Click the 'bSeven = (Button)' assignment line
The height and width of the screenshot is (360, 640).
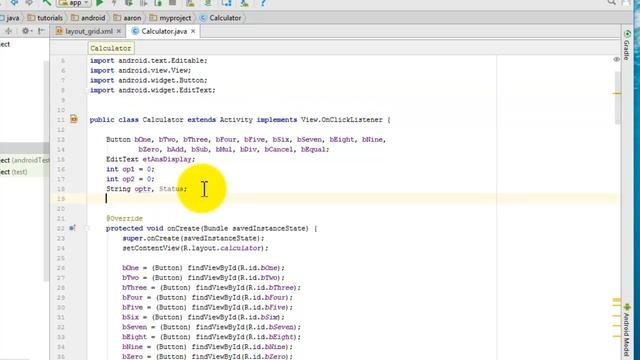tap(211, 327)
